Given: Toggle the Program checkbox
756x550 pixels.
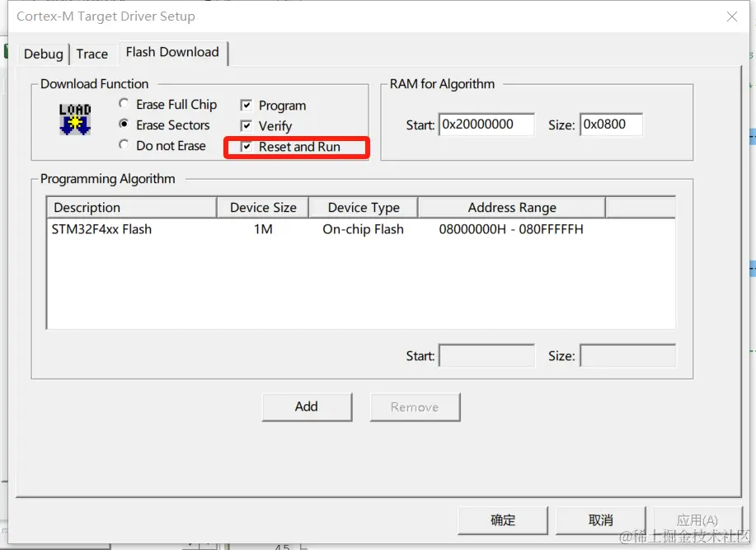Looking at the screenshot, I should 246,105.
